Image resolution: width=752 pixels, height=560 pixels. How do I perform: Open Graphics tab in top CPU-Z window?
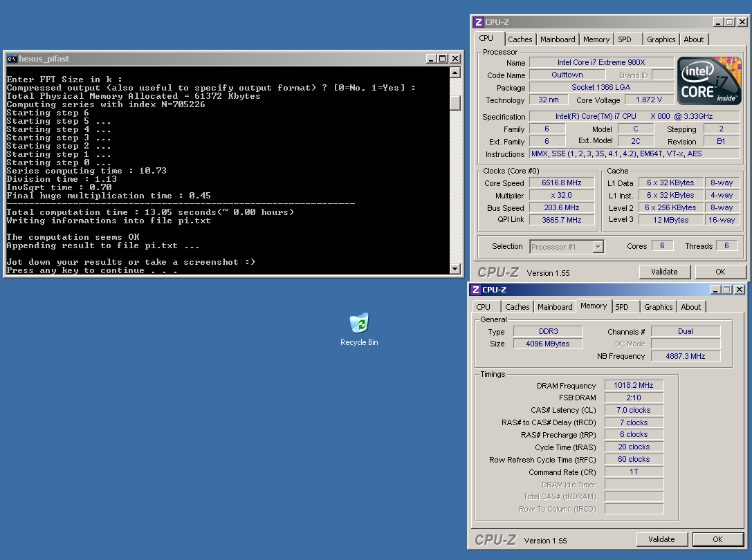[x=661, y=39]
